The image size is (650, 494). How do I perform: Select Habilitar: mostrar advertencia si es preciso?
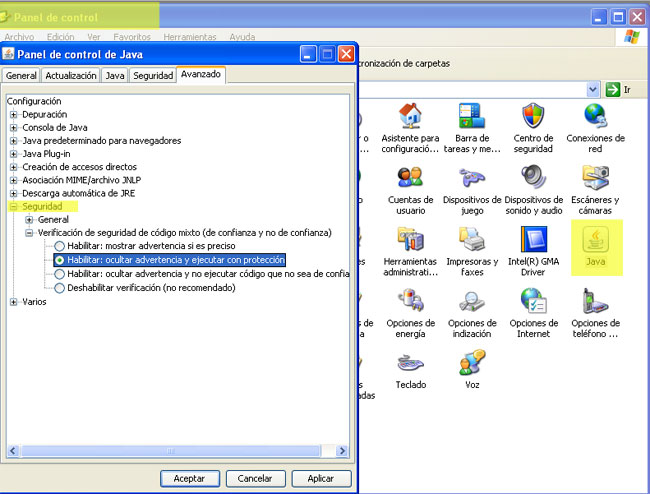[60, 246]
